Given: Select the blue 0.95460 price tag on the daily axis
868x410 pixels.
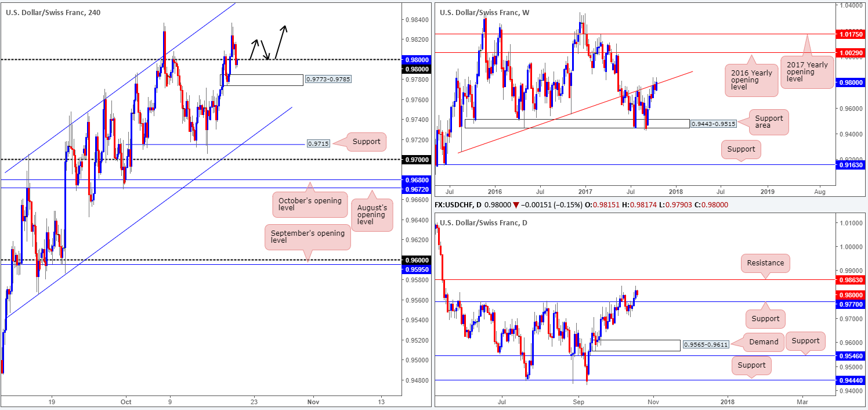Looking at the screenshot, I should (x=850, y=355).
